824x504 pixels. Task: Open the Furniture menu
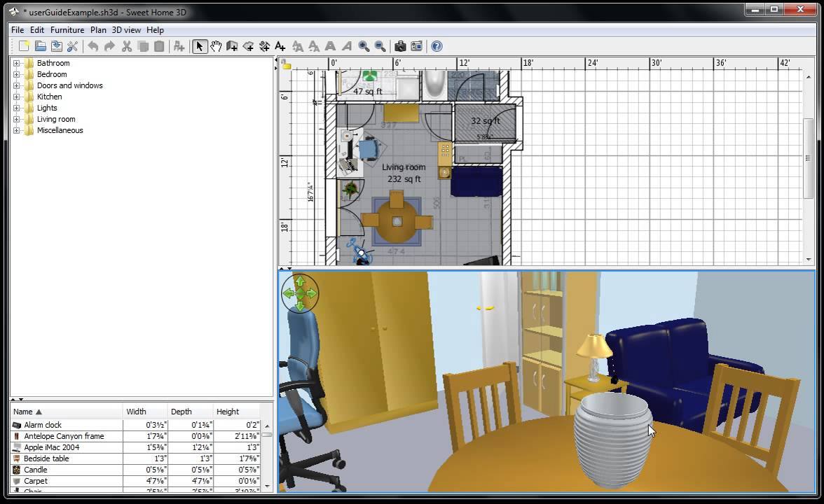pyautogui.click(x=67, y=30)
